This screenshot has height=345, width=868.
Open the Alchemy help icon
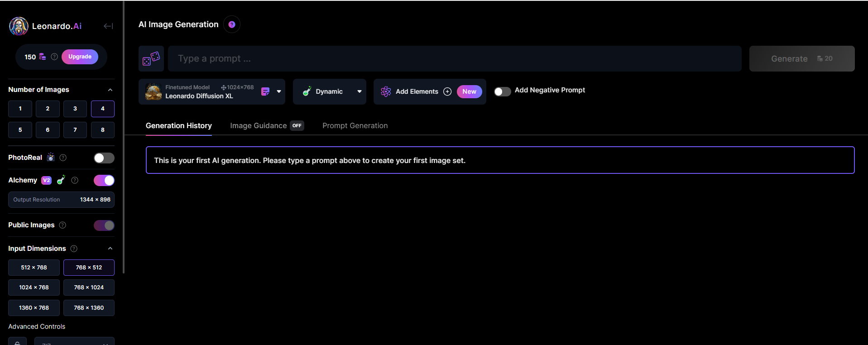coord(75,180)
